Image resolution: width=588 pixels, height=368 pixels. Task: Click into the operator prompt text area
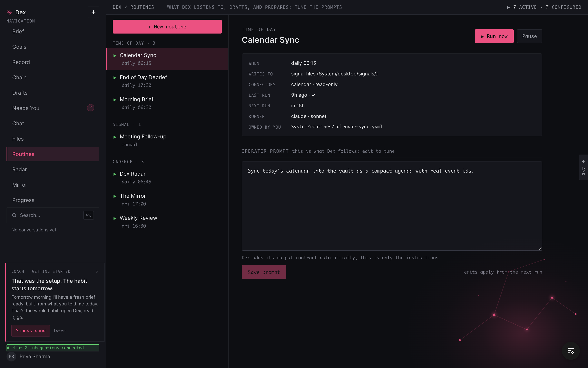pos(392,206)
